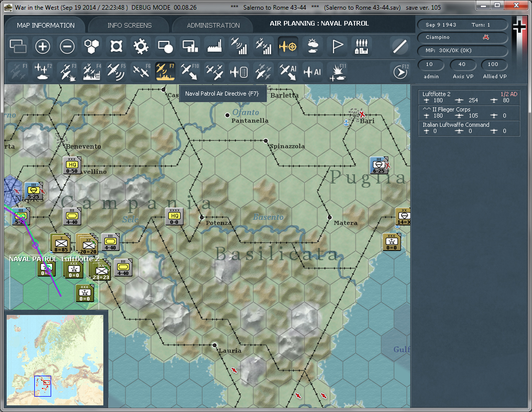
Task: Select the HQ 0-0 counter near Potenza
Action: pos(174,216)
